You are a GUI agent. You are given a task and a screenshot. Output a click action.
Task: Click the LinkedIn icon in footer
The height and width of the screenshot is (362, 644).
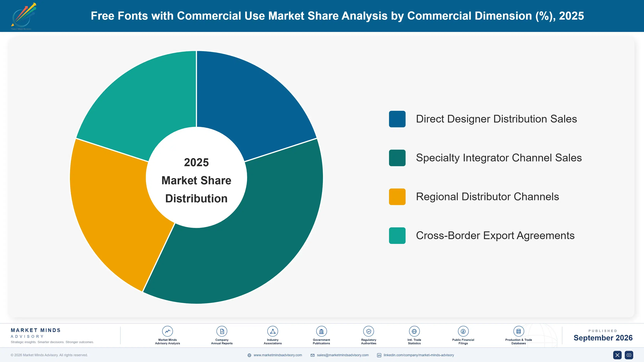click(379, 355)
